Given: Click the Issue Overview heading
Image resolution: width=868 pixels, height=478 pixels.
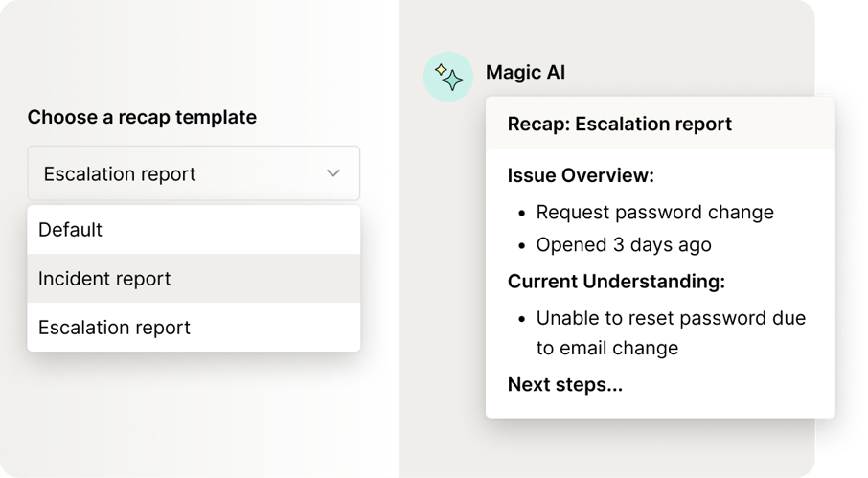Looking at the screenshot, I should (x=581, y=175).
